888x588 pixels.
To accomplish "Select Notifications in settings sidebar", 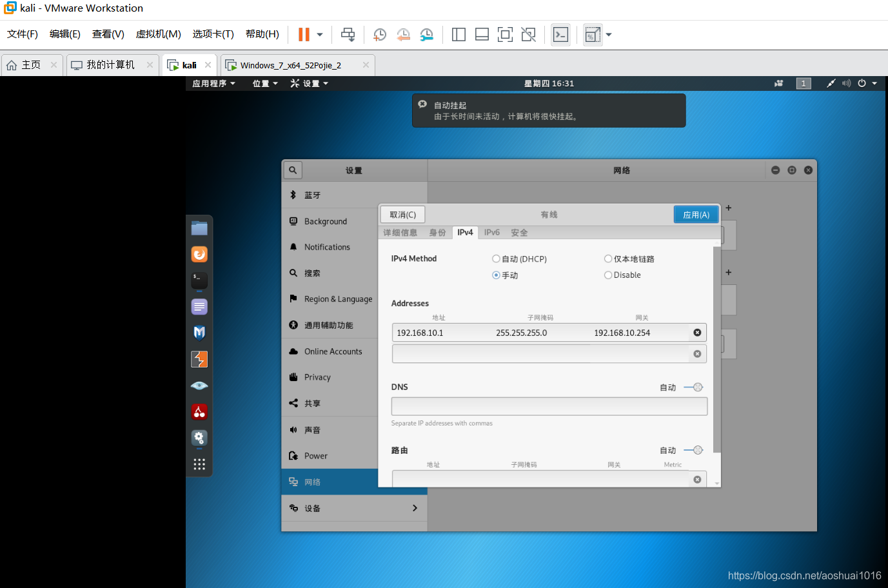I will point(330,247).
